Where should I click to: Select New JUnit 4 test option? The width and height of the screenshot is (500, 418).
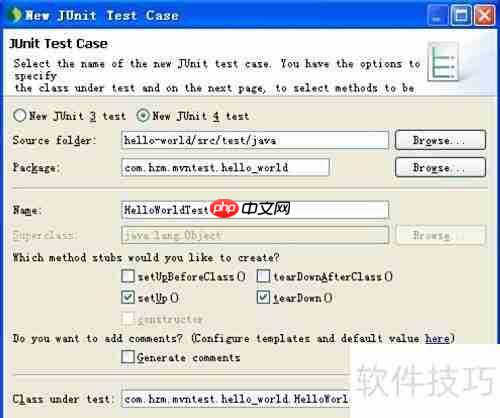point(143,116)
